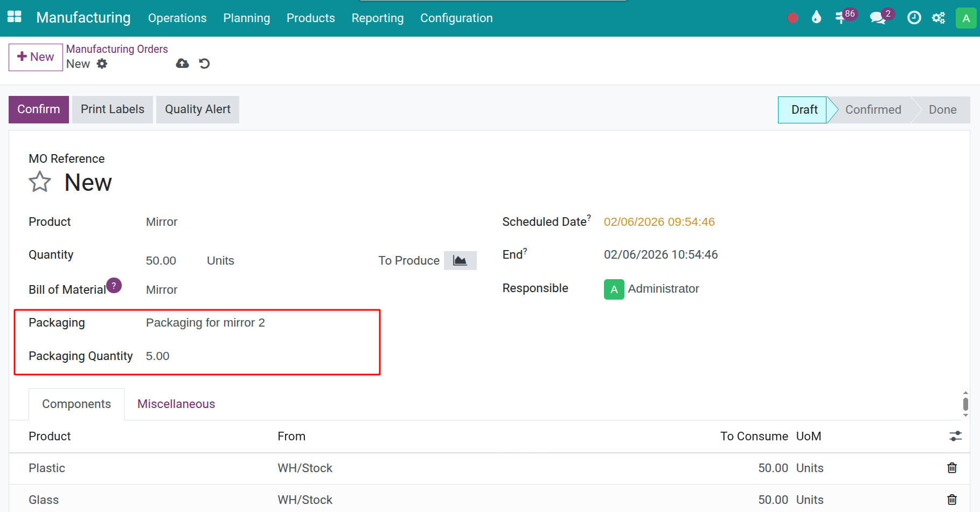Open the debug tools gears icon
The height and width of the screenshot is (512, 980).
pyautogui.click(x=939, y=18)
